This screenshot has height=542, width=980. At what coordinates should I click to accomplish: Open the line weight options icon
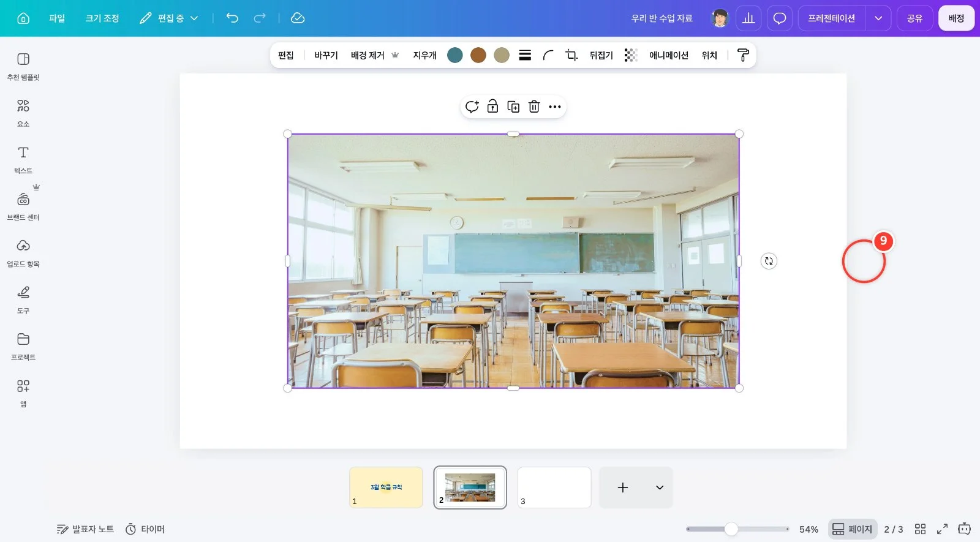[x=525, y=55]
